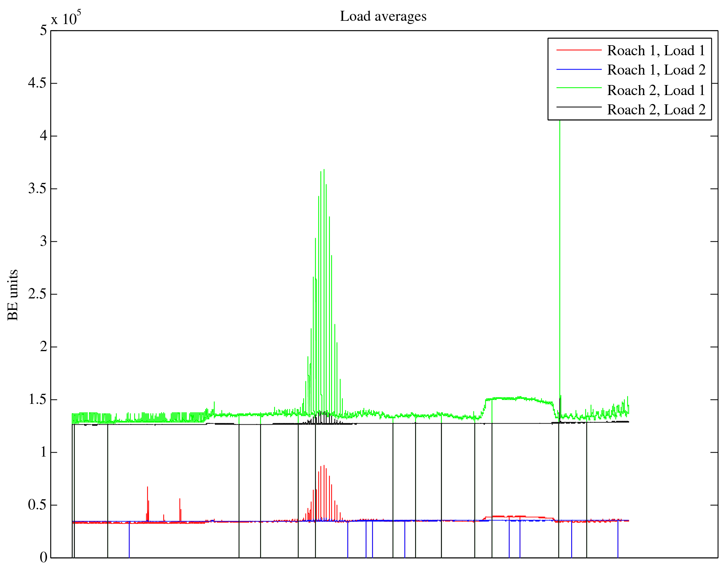Select 'Roach 1, Load 2' legend text

point(656,70)
